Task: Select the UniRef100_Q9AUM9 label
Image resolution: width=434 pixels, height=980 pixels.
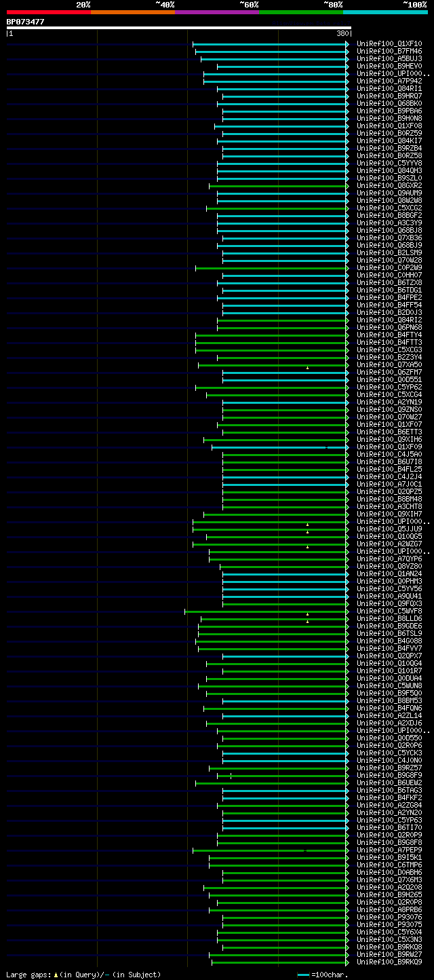Action: click(389, 193)
